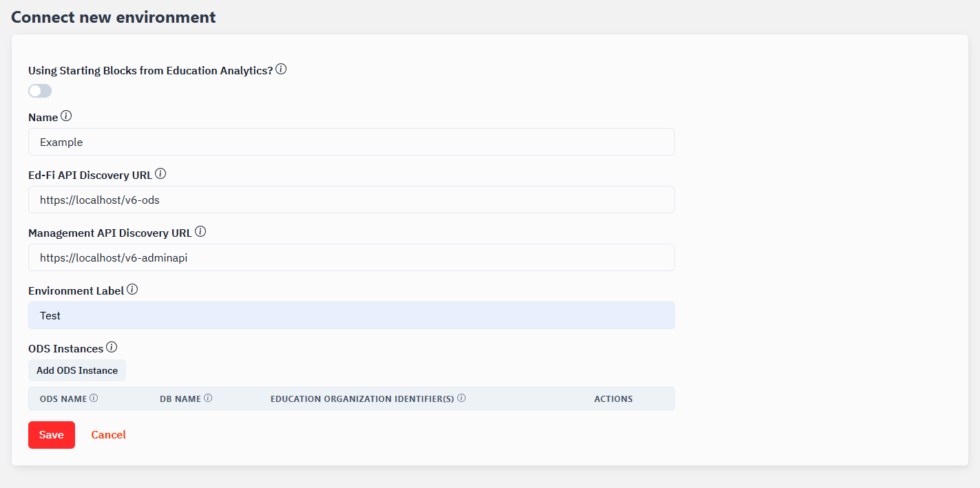The image size is (980, 488).
Task: Enable the Starting Blocks toggle switch
Action: point(40,91)
